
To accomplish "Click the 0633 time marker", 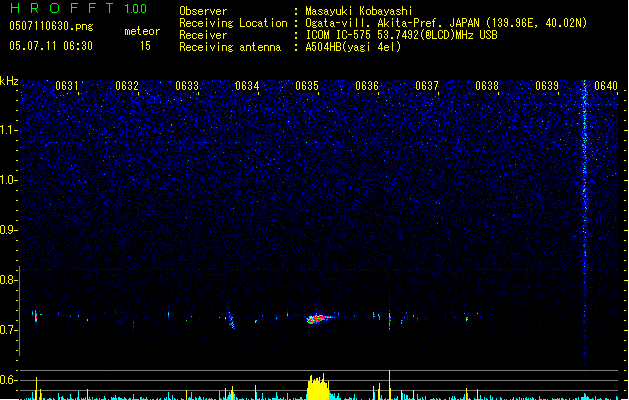I will click(187, 85).
